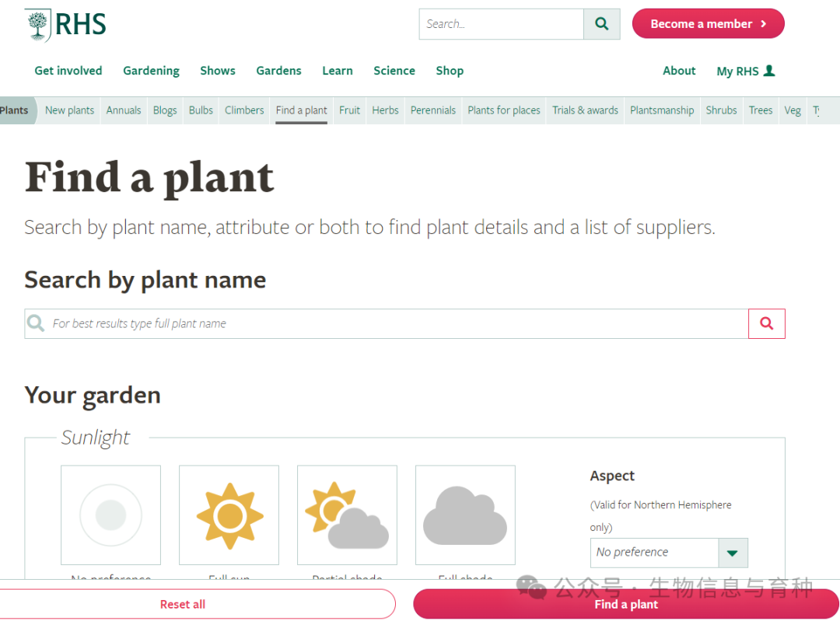Screen dimensions: 840x621
Task: Open the Perennials tab
Action: click(x=433, y=110)
